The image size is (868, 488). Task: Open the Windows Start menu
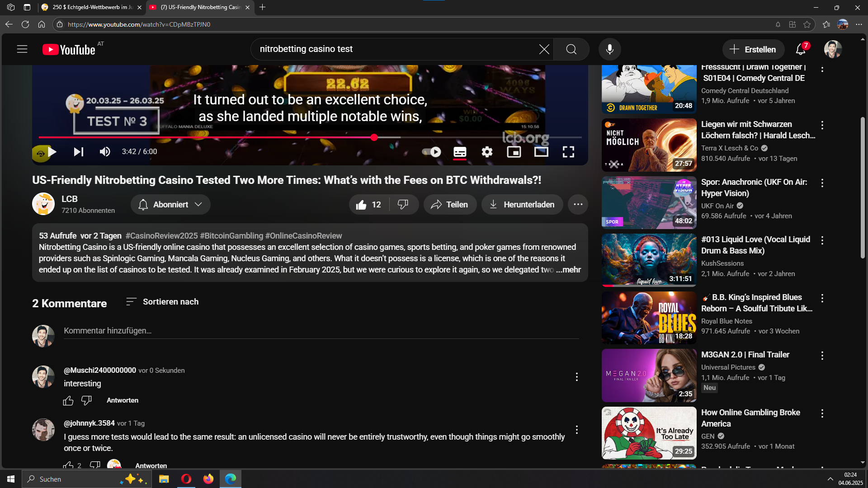(11, 479)
